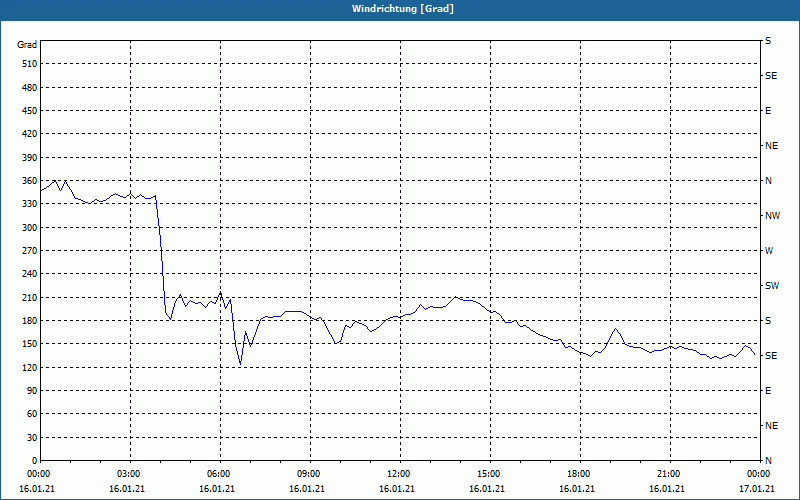Viewport: 800px width, 500px height.
Task: Click the 'Windrichtung [Grad]' chart title
Action: coord(403,9)
